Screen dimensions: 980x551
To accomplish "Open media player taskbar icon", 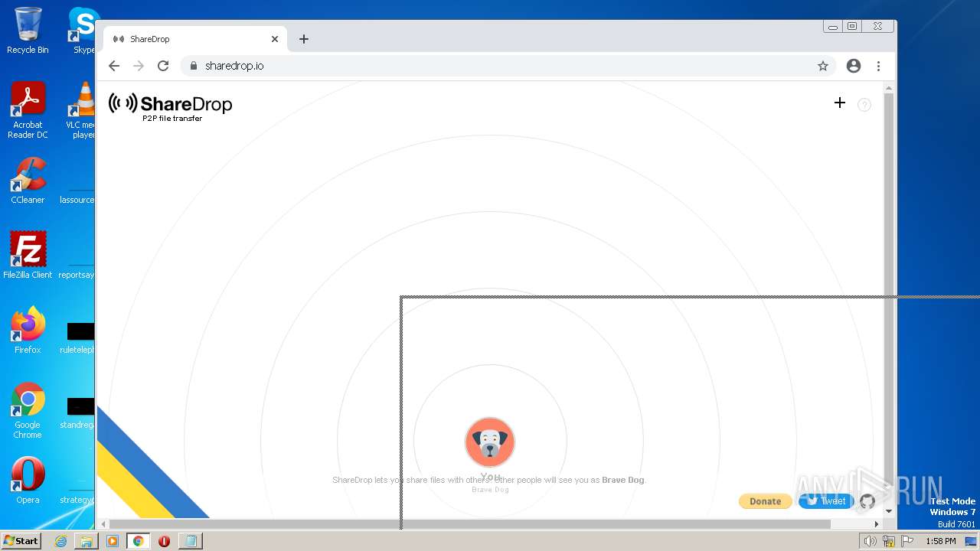I will pyautogui.click(x=113, y=541).
